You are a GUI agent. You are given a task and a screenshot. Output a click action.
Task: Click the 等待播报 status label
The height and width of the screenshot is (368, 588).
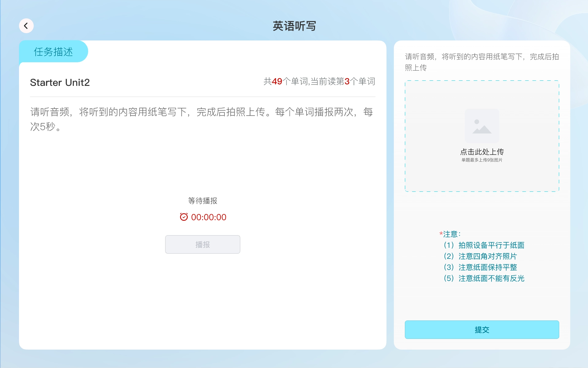(203, 201)
